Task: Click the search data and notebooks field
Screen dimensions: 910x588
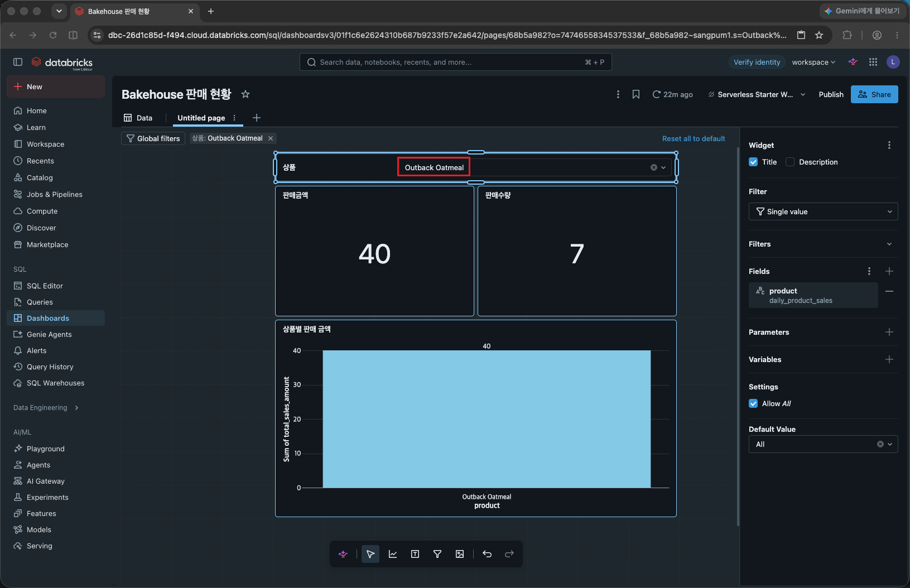Action: click(x=455, y=62)
